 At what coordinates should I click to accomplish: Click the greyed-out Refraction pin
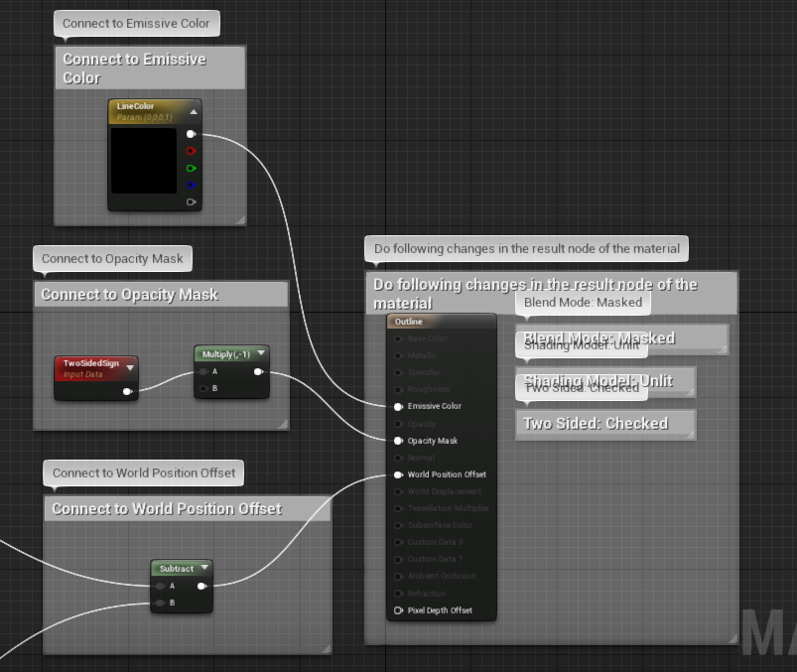tap(399, 594)
